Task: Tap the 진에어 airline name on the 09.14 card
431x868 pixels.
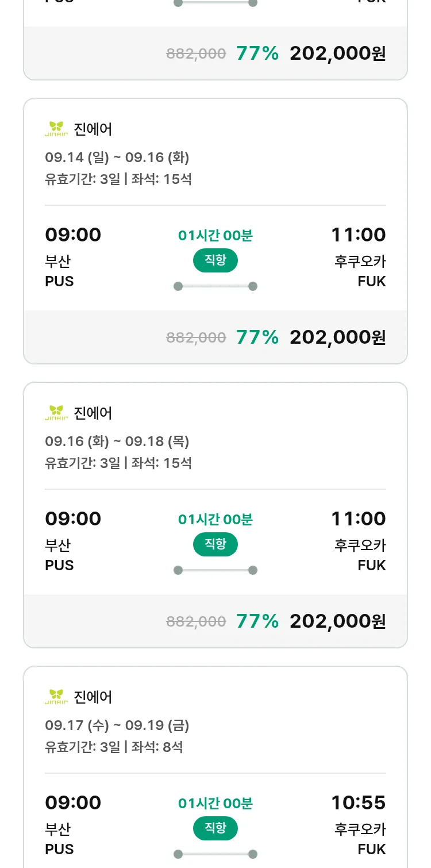Action: (93, 129)
